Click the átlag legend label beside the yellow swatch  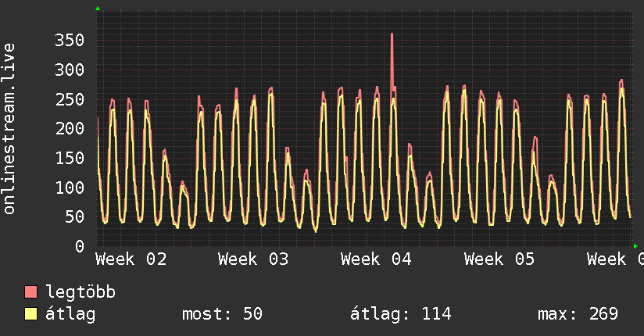tap(70, 314)
